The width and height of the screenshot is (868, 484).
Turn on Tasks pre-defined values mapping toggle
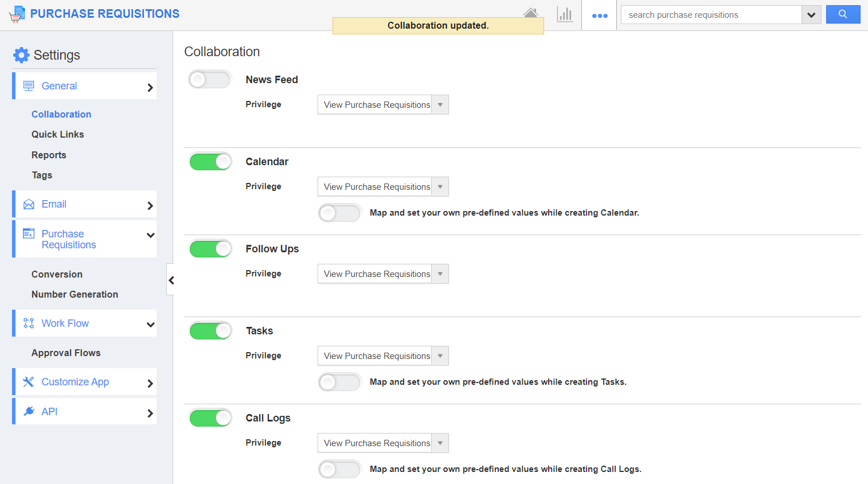(x=339, y=382)
